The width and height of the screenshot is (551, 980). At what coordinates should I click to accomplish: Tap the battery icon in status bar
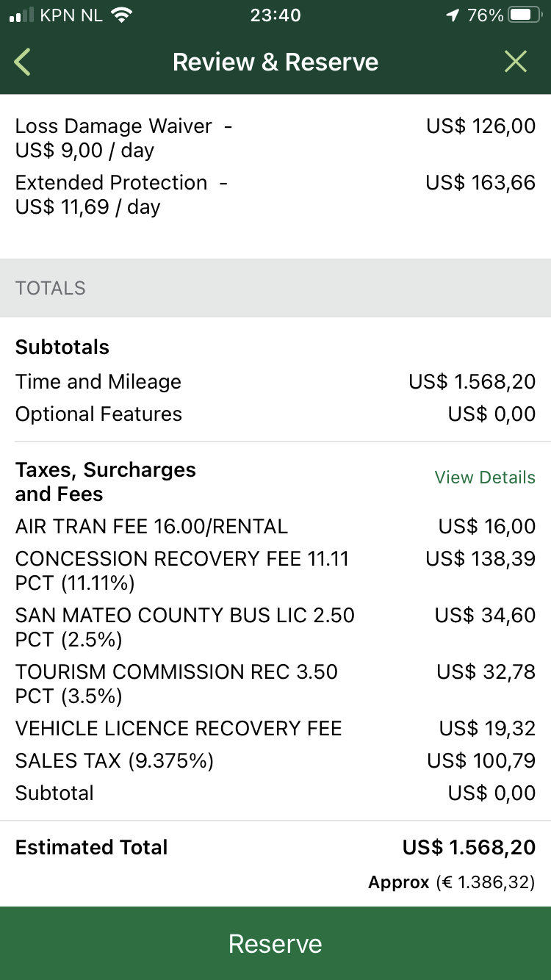(x=525, y=15)
